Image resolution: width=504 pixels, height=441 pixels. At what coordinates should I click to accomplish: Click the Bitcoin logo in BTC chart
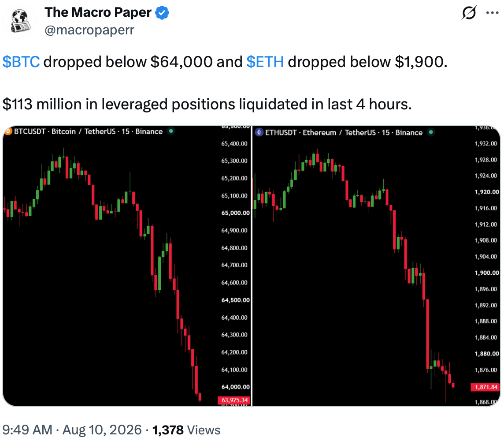tap(8, 131)
